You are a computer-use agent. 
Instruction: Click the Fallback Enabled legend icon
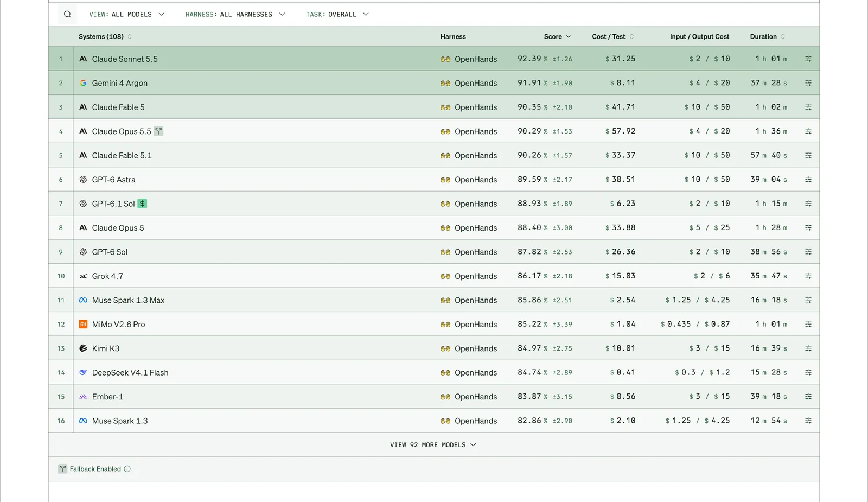(63, 469)
